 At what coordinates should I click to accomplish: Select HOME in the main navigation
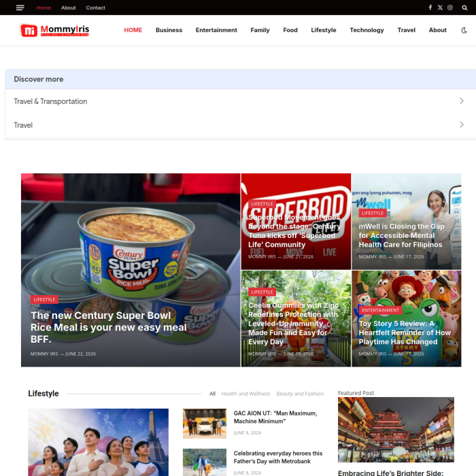click(133, 30)
